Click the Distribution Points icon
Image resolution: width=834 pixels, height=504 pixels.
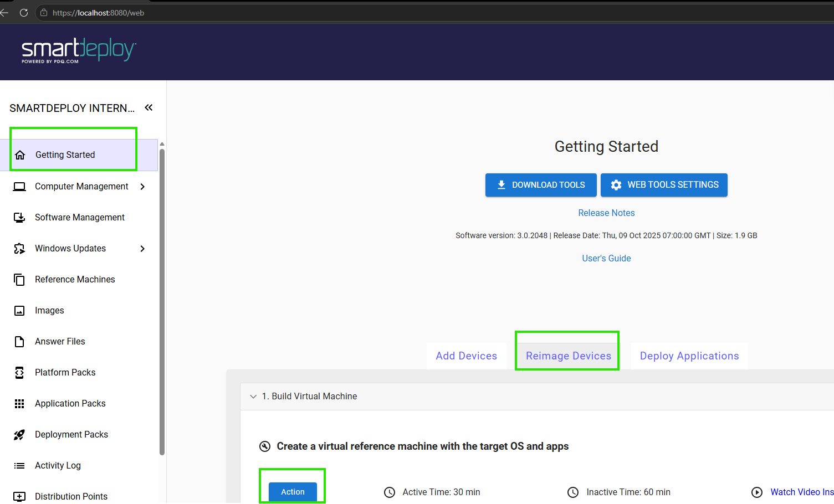click(19, 496)
